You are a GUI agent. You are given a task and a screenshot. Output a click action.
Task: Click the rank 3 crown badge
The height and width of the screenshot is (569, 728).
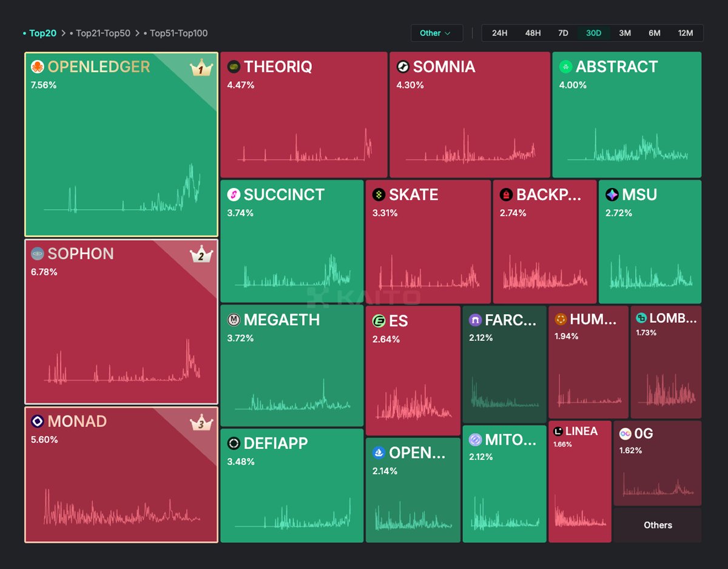(201, 422)
